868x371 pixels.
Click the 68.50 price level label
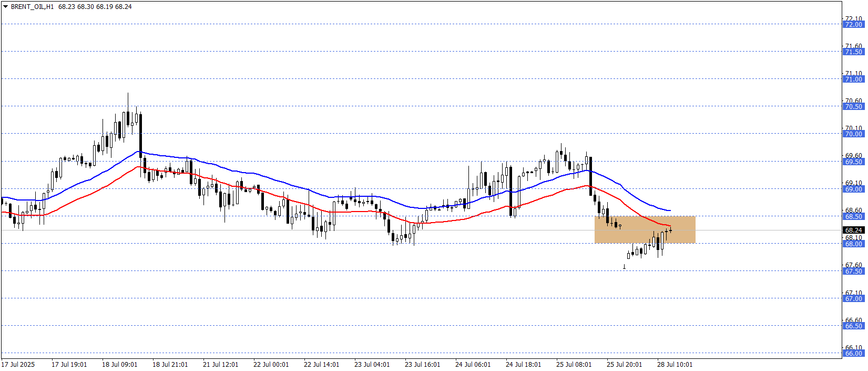click(x=854, y=216)
